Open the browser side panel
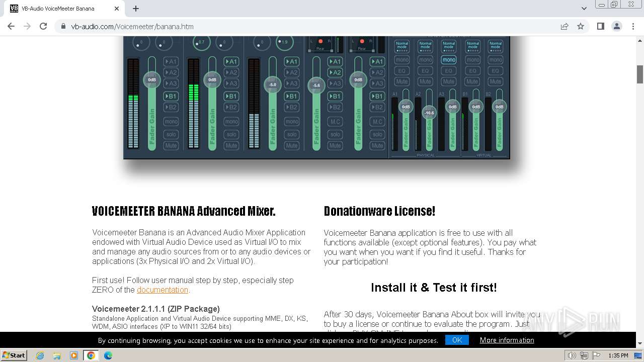Image resolution: width=644 pixels, height=362 pixels. [600, 26]
